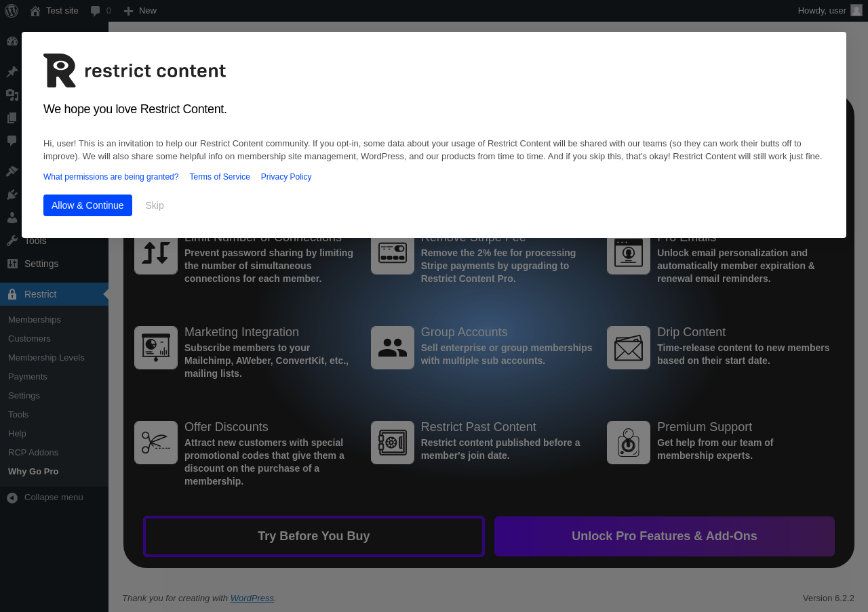Click the 'Version 6.2.2' footer text
This screenshot has height=612, width=868.
[829, 598]
